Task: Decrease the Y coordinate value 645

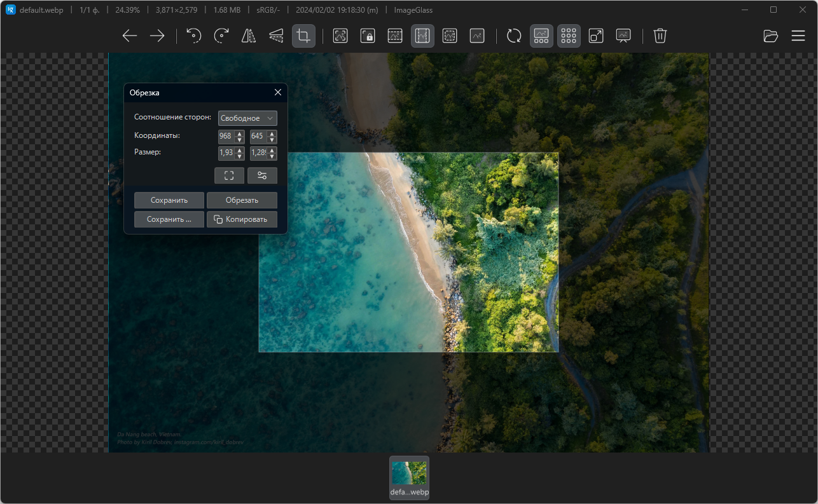Action: (272, 140)
